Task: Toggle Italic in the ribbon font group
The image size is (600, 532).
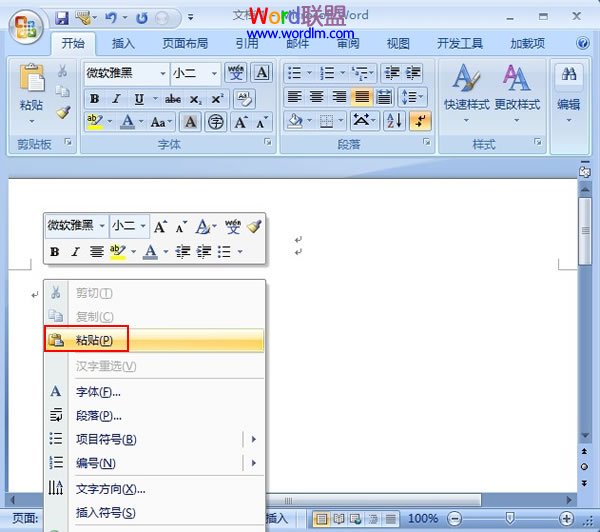Action: [x=116, y=99]
